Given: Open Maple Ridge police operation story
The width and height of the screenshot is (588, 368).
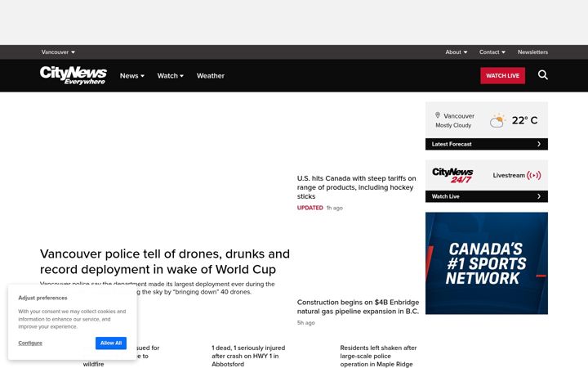Looking at the screenshot, I should pos(378,356).
